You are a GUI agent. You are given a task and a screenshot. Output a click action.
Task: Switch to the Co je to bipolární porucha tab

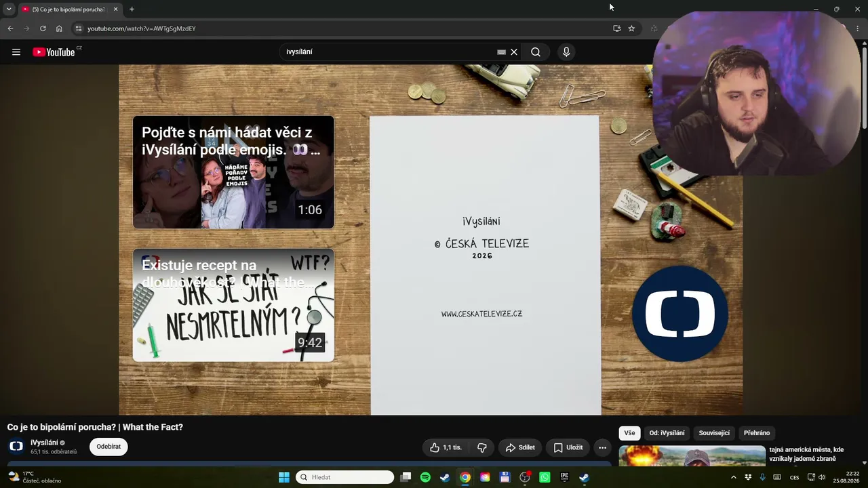click(x=70, y=9)
